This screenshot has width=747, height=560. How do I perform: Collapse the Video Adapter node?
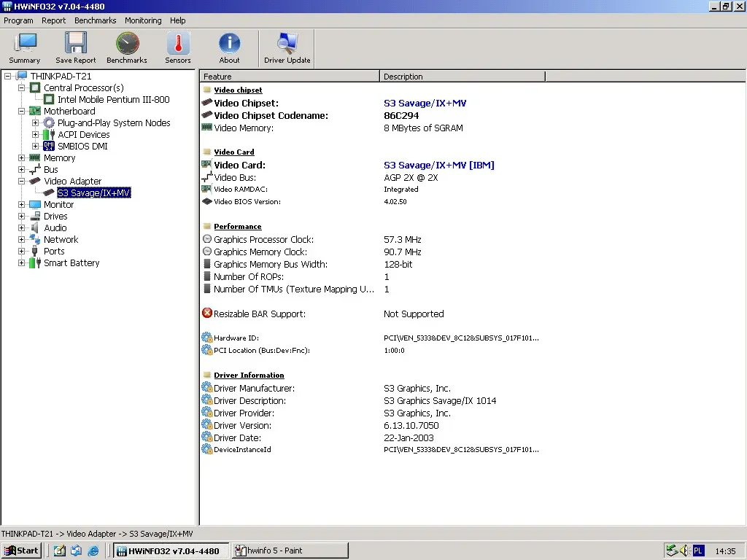click(21, 181)
